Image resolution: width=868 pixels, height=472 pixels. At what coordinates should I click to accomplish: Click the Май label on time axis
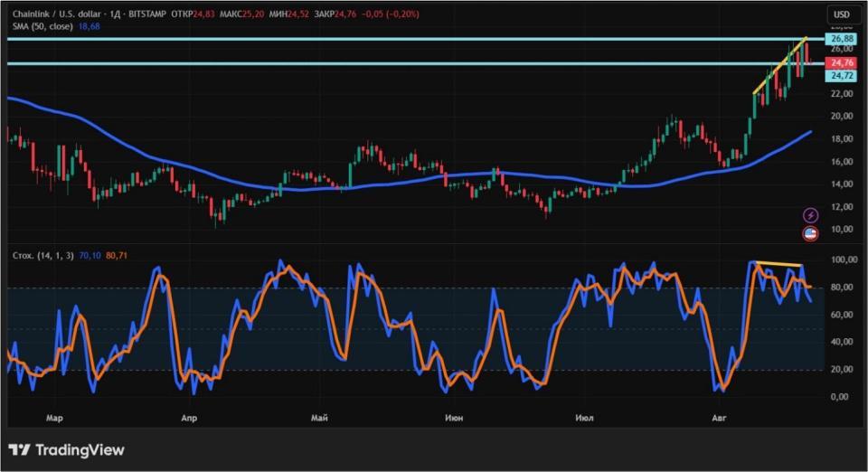click(x=318, y=419)
